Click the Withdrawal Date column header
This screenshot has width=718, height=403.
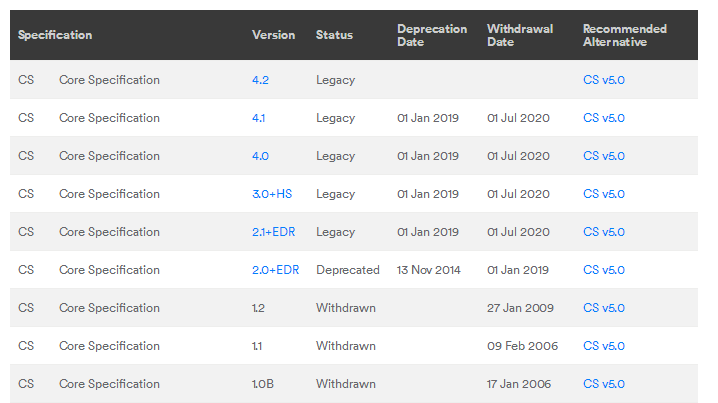pyautogui.click(x=520, y=35)
